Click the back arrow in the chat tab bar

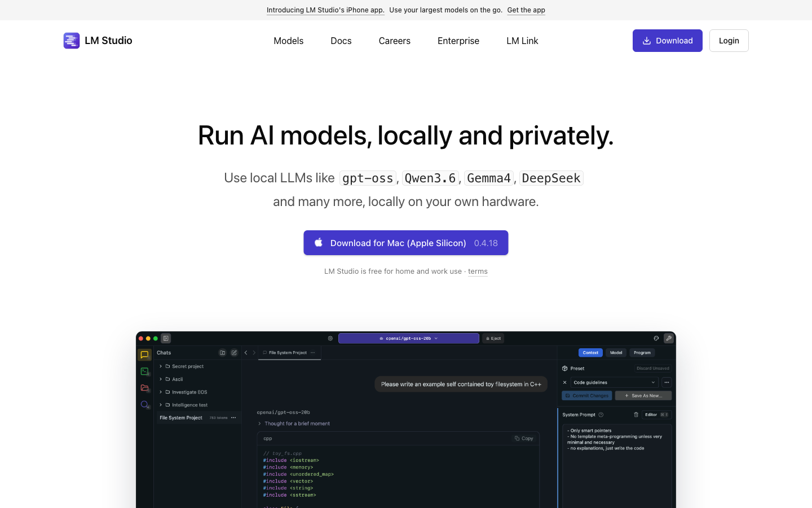coord(246,353)
